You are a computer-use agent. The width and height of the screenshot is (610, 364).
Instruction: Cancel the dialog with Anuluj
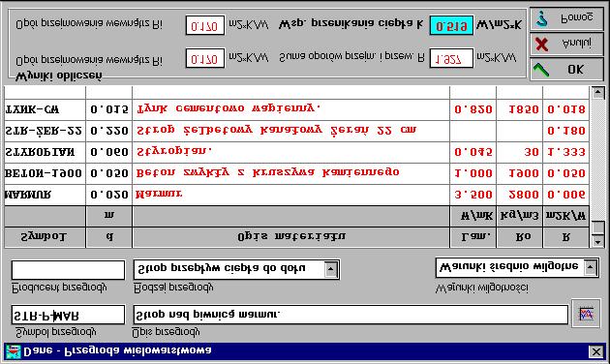click(566, 44)
